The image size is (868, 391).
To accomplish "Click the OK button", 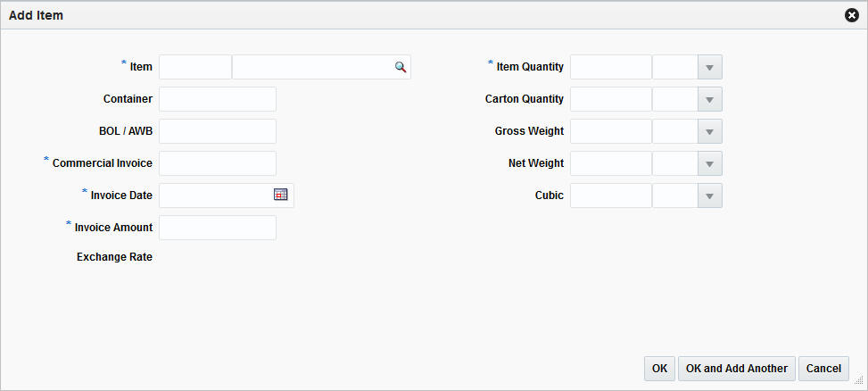I will point(659,369).
